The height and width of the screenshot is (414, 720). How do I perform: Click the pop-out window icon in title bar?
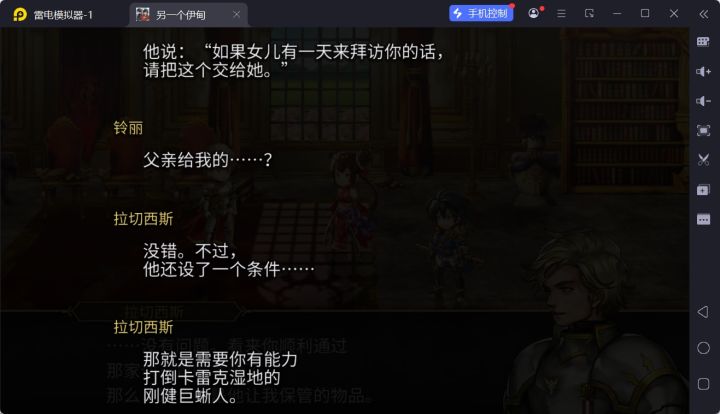589,14
